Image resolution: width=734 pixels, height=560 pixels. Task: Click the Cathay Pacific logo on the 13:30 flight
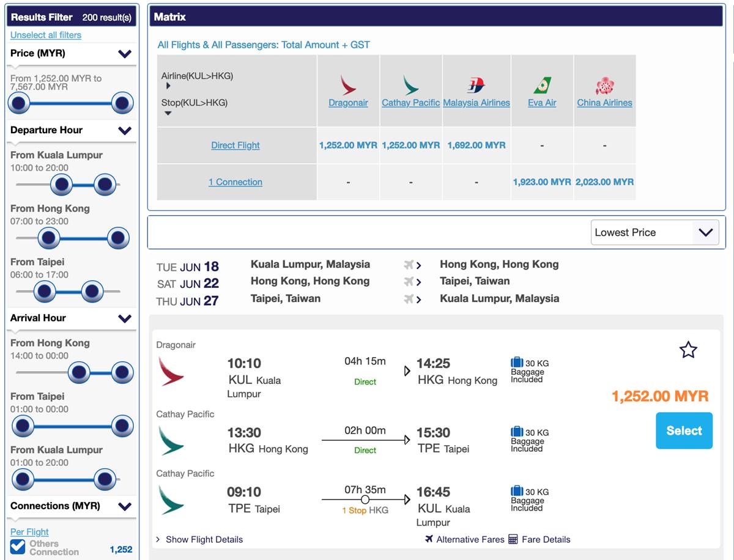click(171, 440)
